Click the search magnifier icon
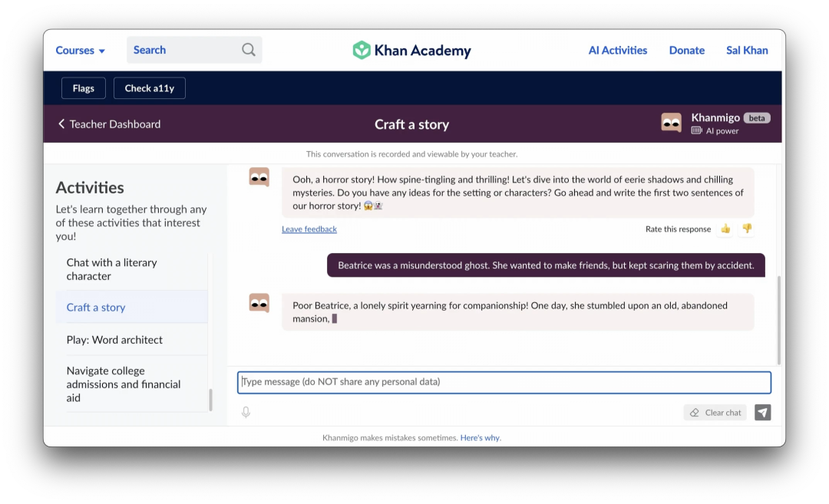This screenshot has height=504, width=829. click(249, 50)
